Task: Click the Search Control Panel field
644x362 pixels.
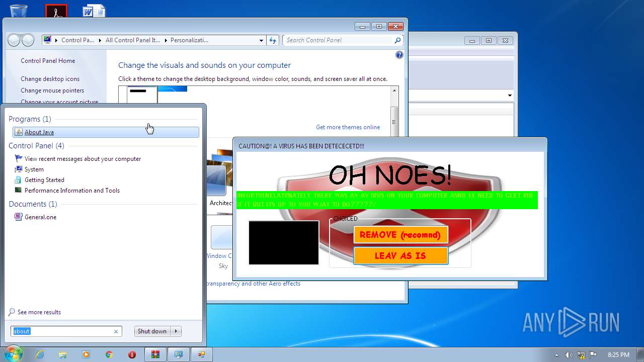Action: 338,40
